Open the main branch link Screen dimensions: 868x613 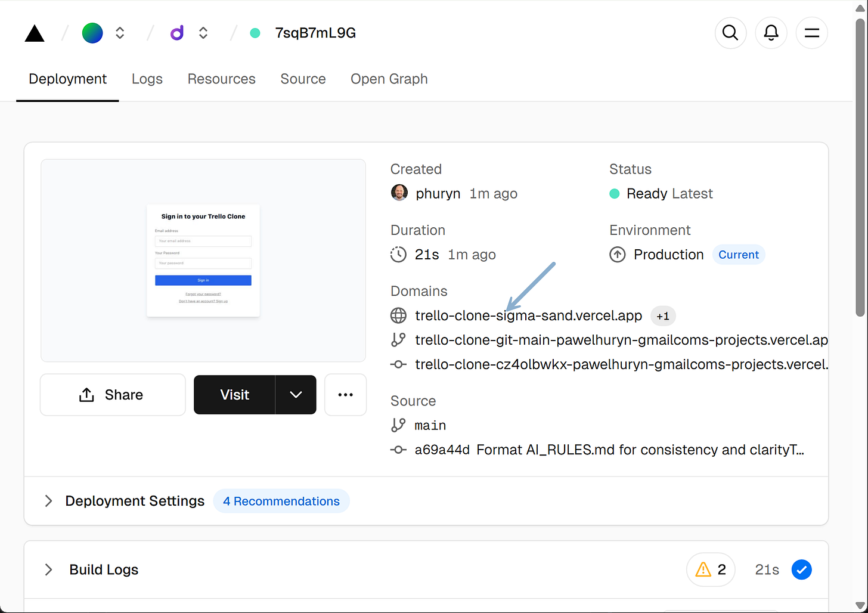click(x=430, y=425)
